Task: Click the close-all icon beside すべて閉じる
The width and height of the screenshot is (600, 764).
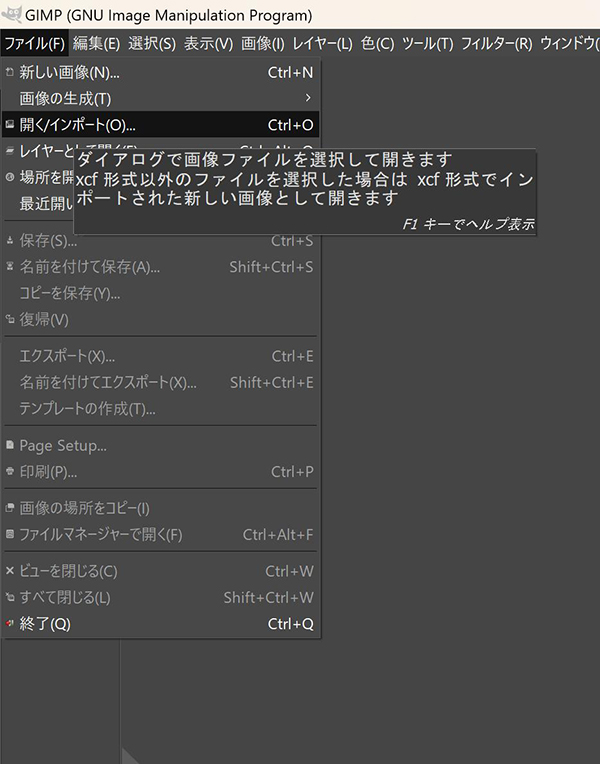Action: [10, 597]
